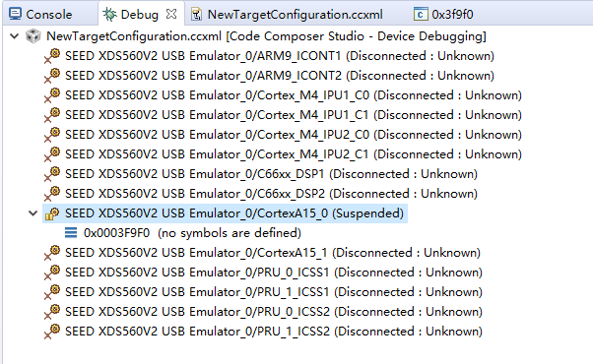
Task: Collapse the NewTargetConfiguration.ccxml debug session
Action: pos(15,36)
